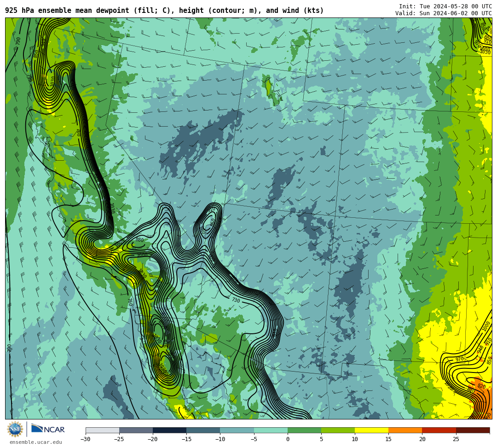Click the -10 to -5 teal swatch
Screen dimensions: 497x448
click(x=237, y=430)
